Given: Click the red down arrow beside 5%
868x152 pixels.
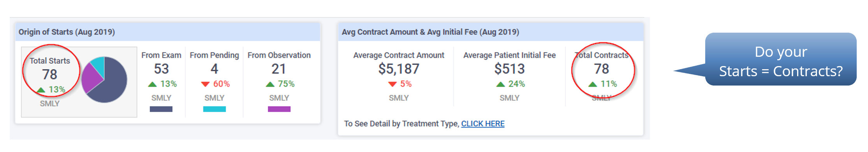Looking at the screenshot, I should [393, 84].
